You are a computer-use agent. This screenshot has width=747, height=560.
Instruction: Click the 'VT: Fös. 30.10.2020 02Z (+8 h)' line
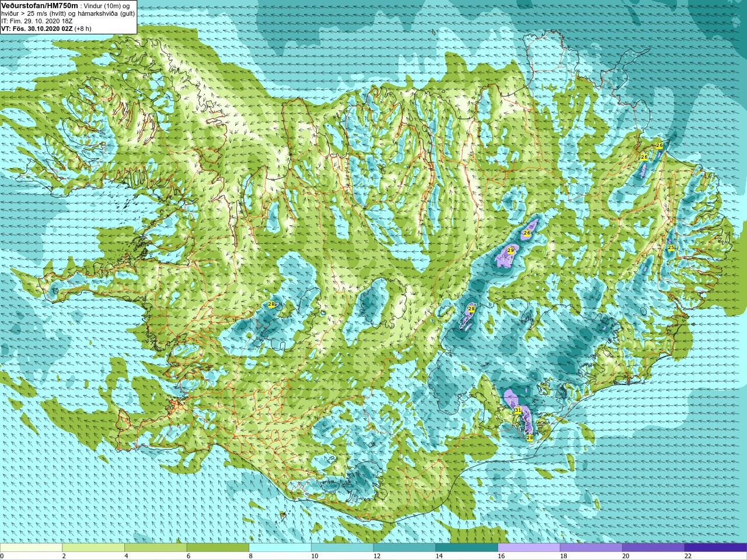46,29
